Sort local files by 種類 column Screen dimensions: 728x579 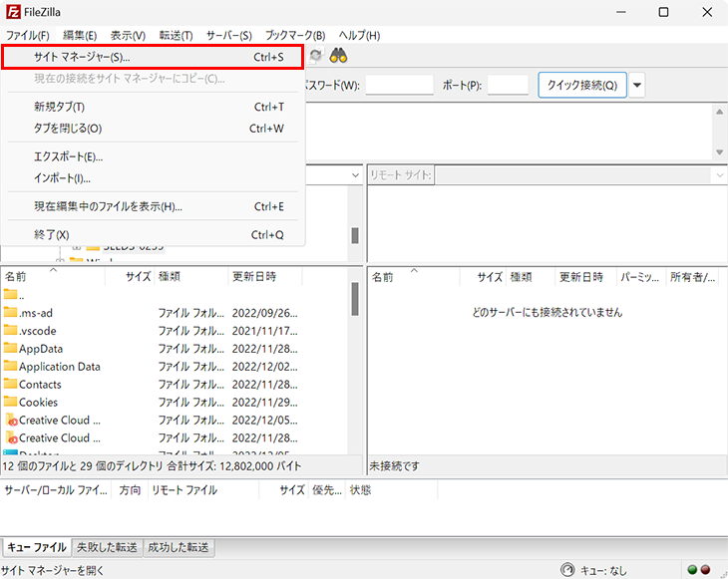coord(191,276)
